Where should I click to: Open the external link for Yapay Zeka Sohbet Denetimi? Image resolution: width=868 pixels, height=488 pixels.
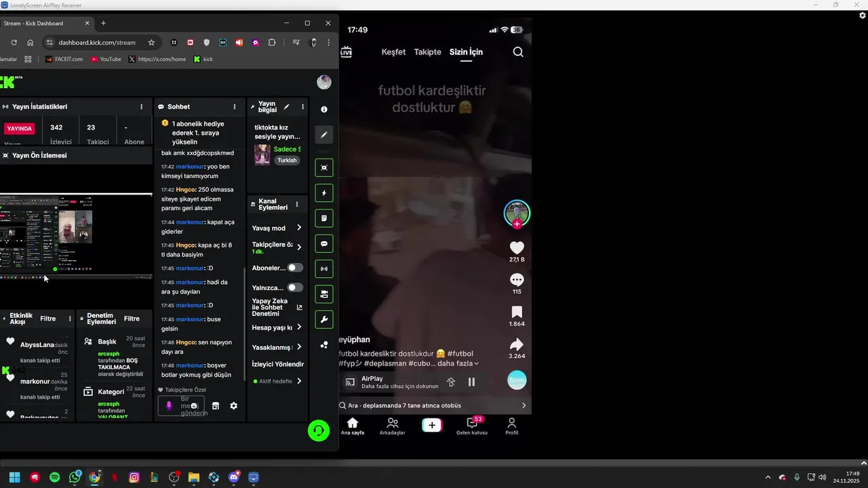(x=299, y=308)
